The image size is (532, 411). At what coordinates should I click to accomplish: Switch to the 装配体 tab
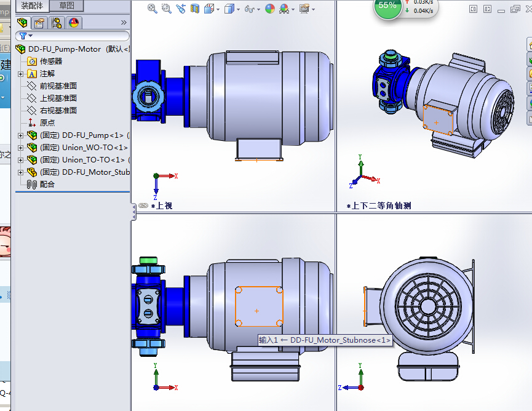click(x=32, y=6)
